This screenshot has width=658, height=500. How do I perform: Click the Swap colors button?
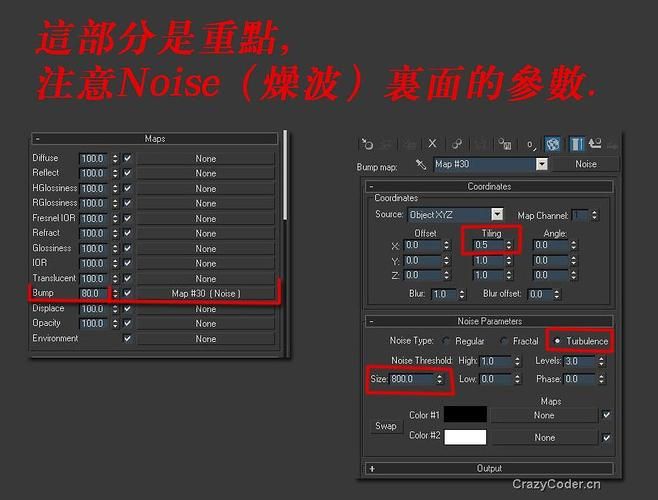pos(386,426)
